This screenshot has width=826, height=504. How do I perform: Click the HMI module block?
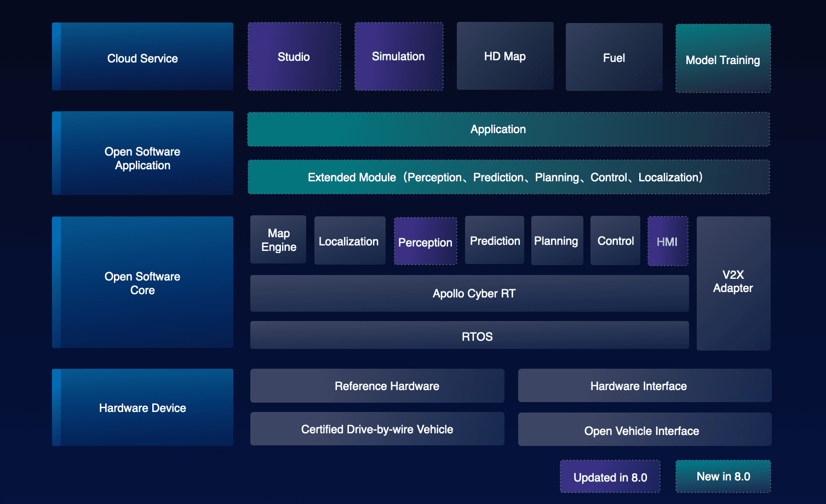tap(667, 240)
